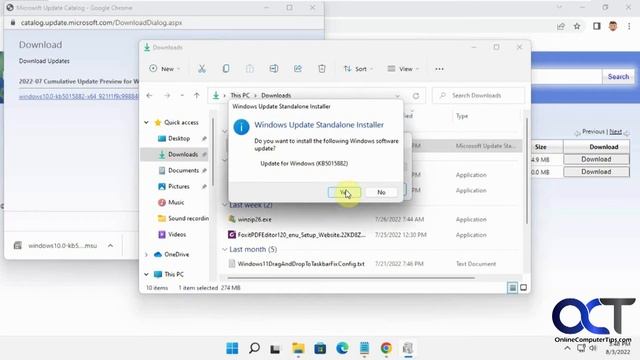Go back with Explorer back arrow
The image size is (640, 360).
[x=149, y=96]
